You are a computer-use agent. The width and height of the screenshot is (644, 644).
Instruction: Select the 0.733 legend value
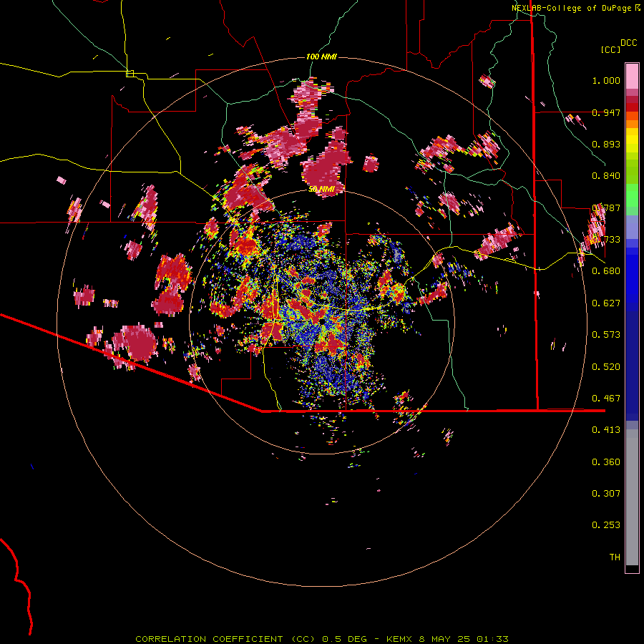pyautogui.click(x=606, y=240)
